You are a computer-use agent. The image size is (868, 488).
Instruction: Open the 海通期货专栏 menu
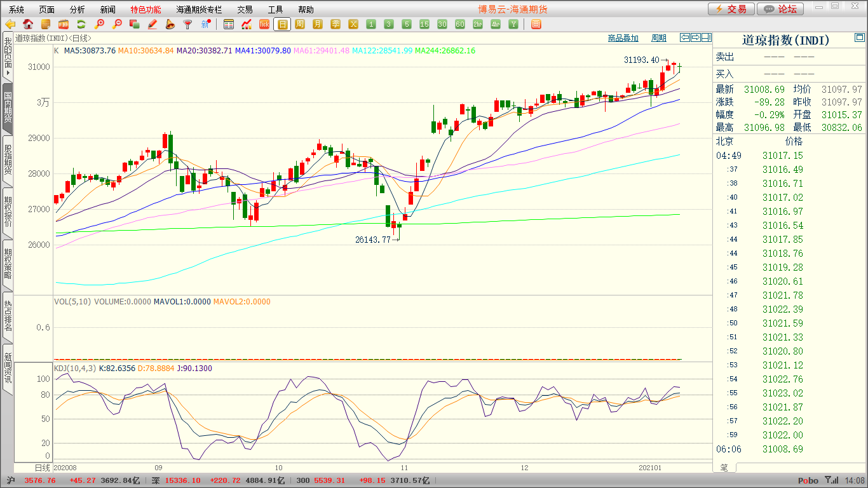click(200, 10)
